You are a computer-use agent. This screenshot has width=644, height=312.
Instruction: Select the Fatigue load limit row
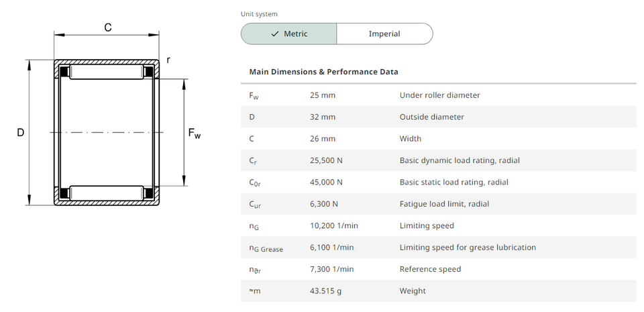click(438, 204)
